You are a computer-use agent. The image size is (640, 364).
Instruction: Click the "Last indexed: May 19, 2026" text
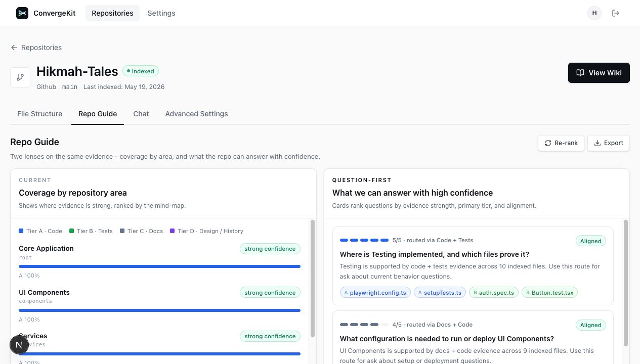click(x=124, y=87)
